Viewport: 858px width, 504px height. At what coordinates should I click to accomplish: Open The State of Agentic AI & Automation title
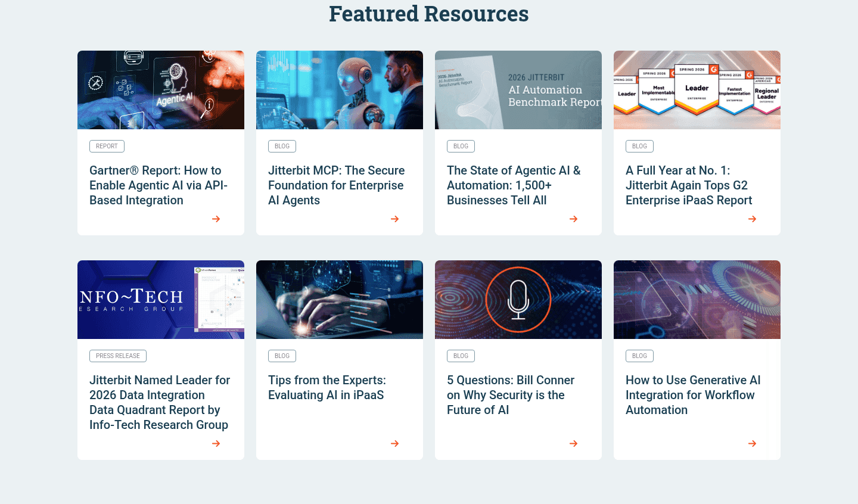[x=514, y=185]
